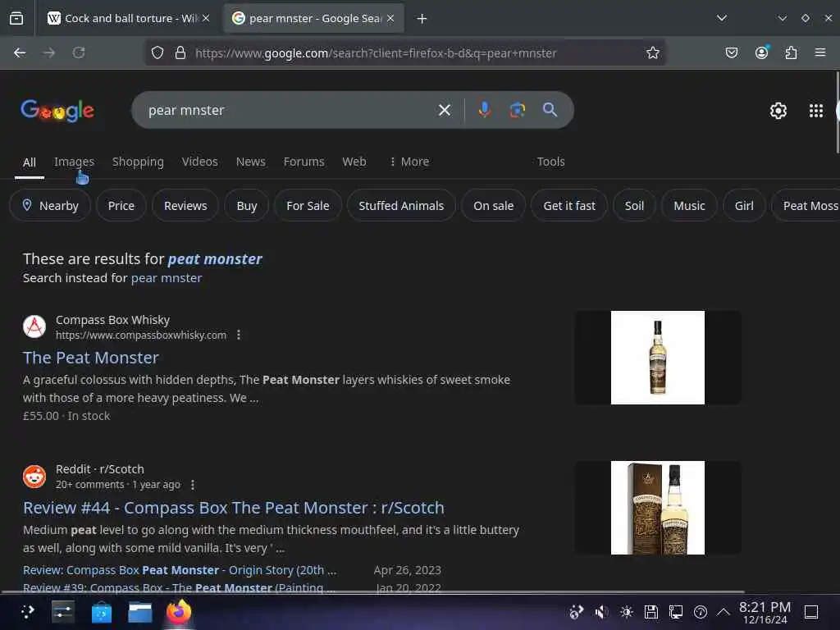This screenshot has height=630, width=840.
Task: Click the Google logo
Action: click(x=58, y=111)
